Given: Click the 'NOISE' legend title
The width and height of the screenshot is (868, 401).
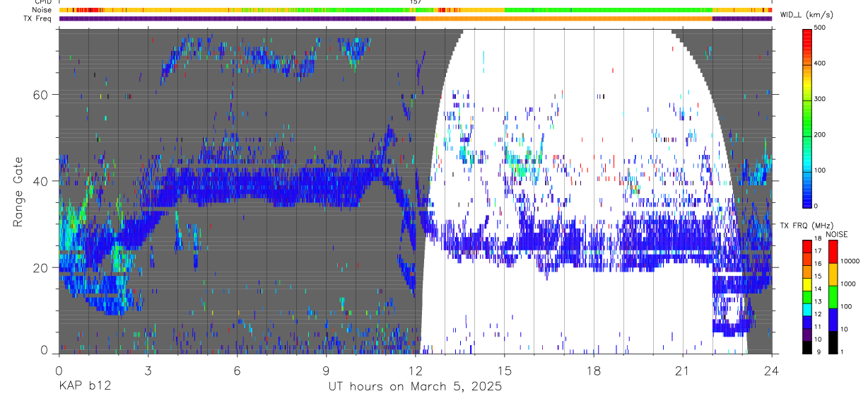Looking at the screenshot, I should 837,234.
